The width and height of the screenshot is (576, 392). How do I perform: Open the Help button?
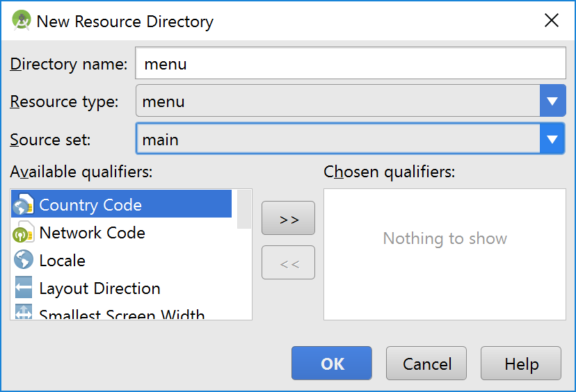pyautogui.click(x=521, y=364)
